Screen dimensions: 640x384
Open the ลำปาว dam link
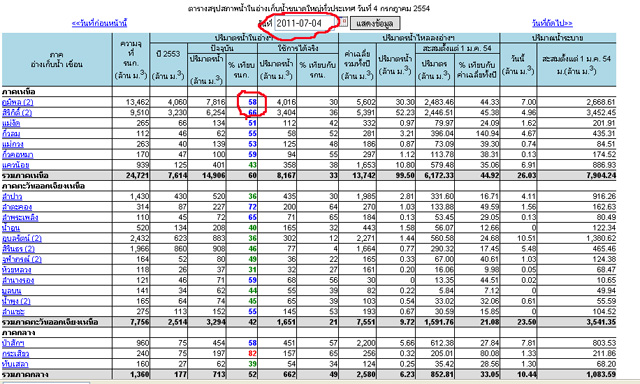(12, 196)
